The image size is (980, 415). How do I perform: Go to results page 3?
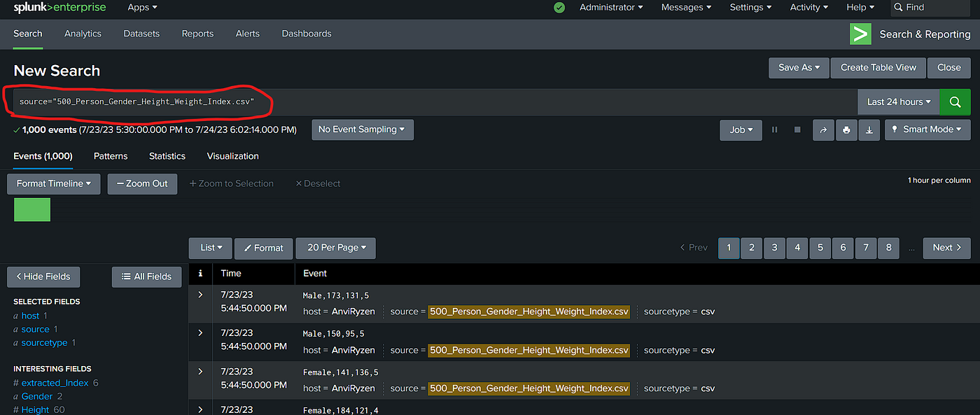774,248
